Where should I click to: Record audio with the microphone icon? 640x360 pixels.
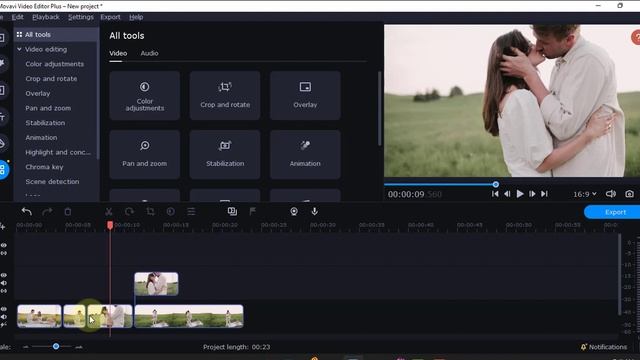314,211
